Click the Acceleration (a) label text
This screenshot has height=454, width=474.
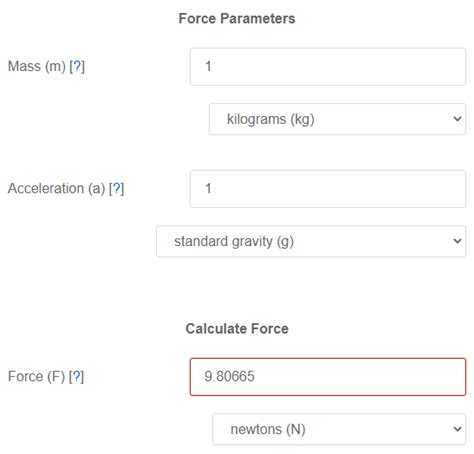(56, 189)
